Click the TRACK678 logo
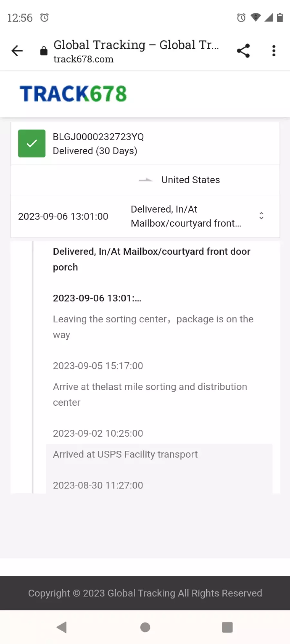The height and width of the screenshot is (644, 290). coord(73,94)
